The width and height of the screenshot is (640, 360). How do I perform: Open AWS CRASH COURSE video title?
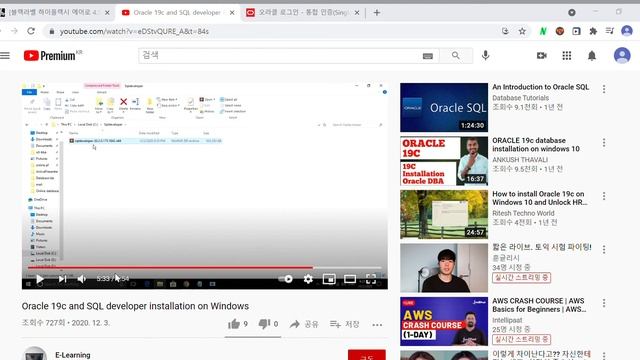539,305
